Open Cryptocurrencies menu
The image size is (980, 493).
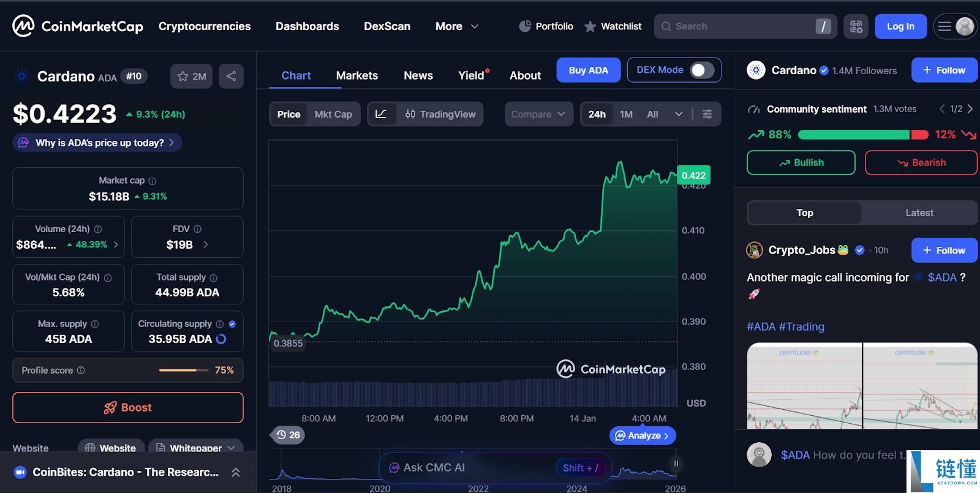[x=205, y=26]
